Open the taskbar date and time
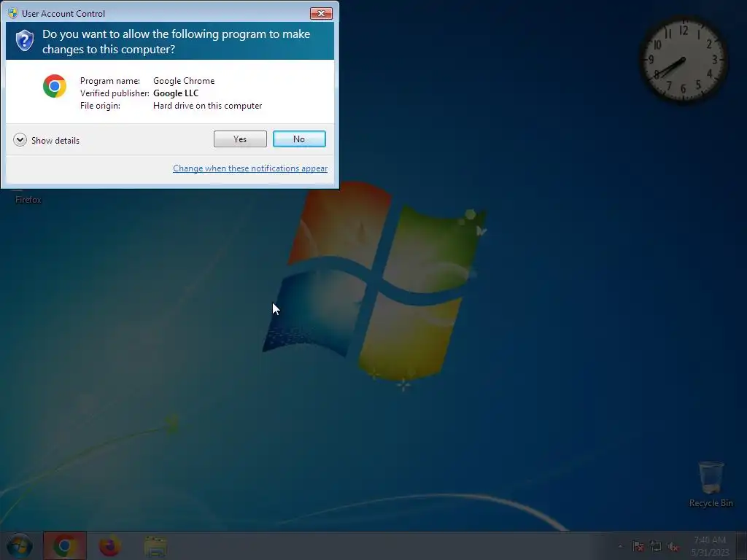The image size is (747, 560). pyautogui.click(x=710, y=546)
